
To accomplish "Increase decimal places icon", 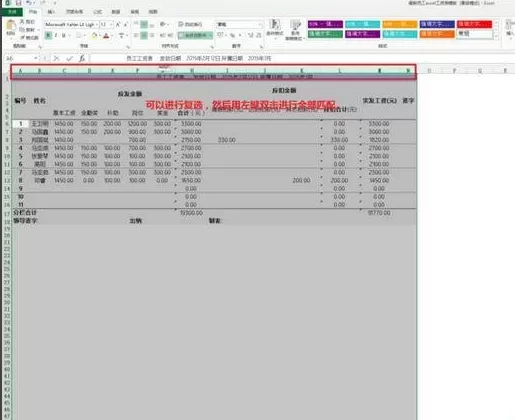I will 251,35.
